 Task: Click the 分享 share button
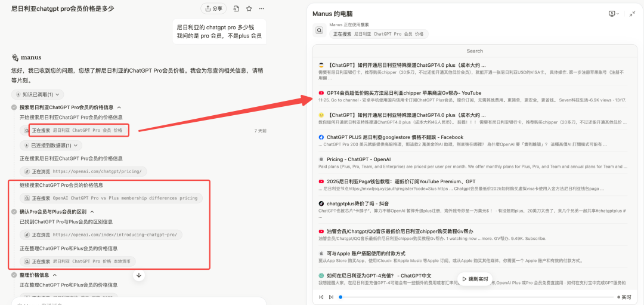[213, 8]
